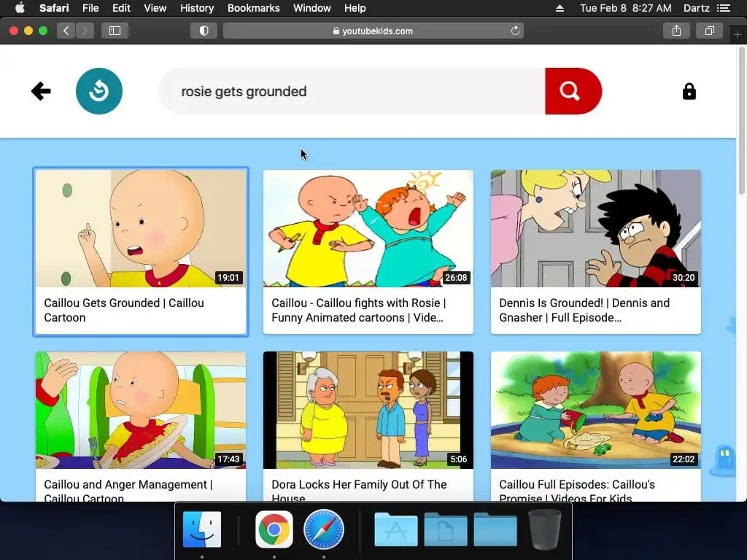The width and height of the screenshot is (747, 560).
Task: Play Caillou and Anger Management thumbnail
Action: 141,410
